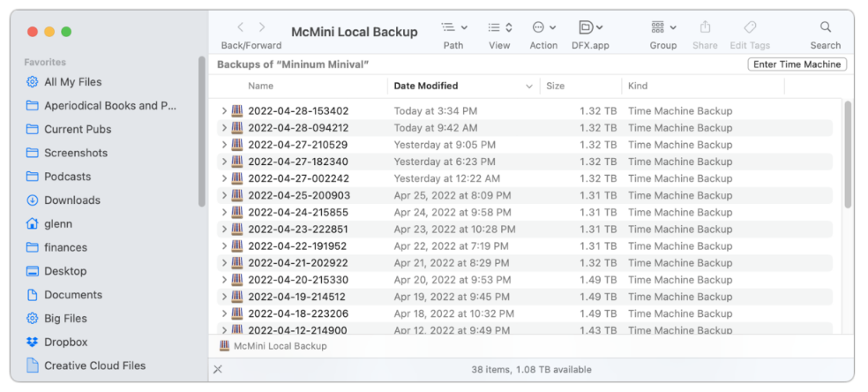Click the Enter Time Machine button
868x392 pixels.
click(x=797, y=64)
